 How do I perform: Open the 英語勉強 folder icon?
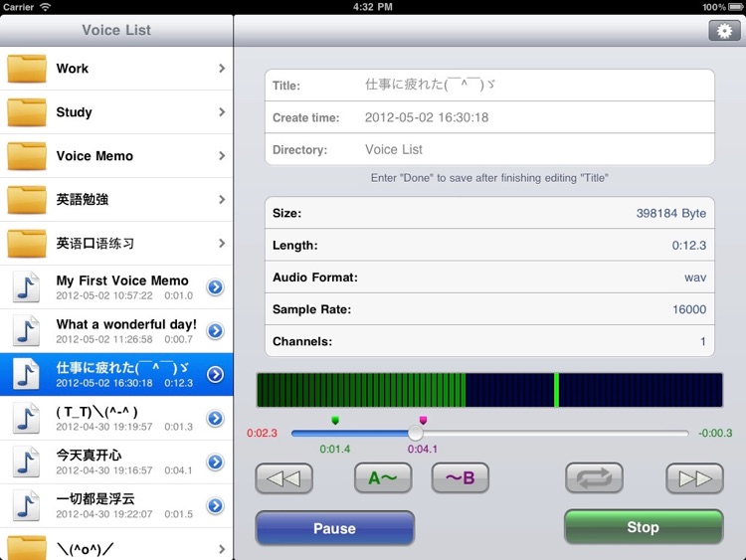pyautogui.click(x=27, y=200)
